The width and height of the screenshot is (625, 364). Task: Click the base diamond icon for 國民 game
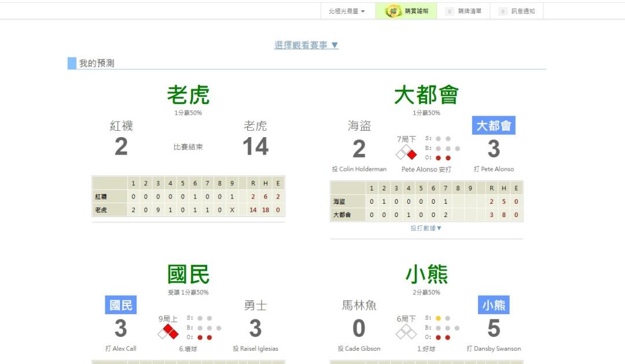point(168,332)
